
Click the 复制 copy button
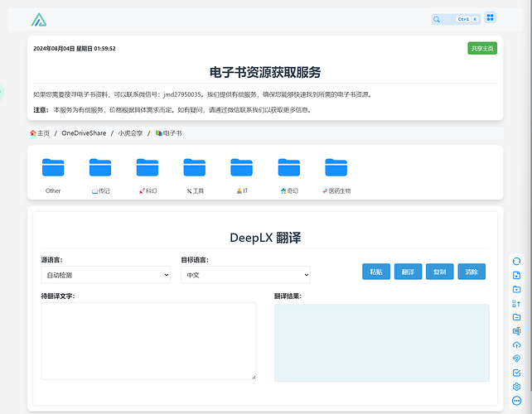tap(439, 272)
